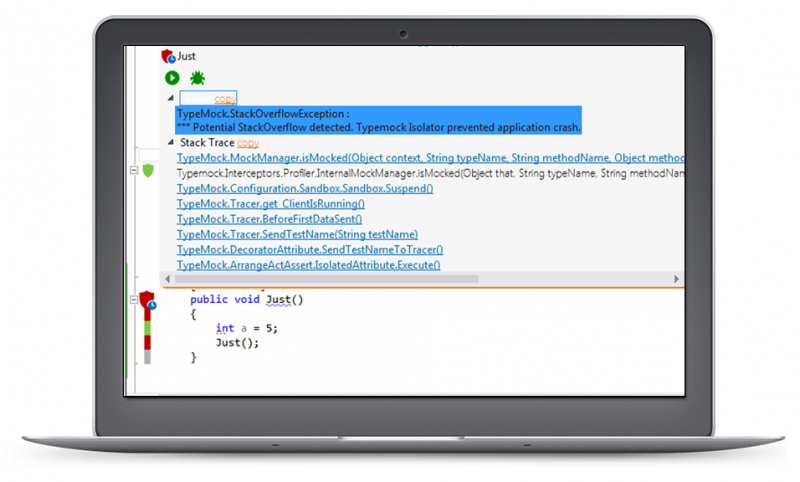The height and width of the screenshot is (482, 800).
Task: Go to Tracer.get_ClientIsRunning() frame
Action: pyautogui.click(x=271, y=204)
